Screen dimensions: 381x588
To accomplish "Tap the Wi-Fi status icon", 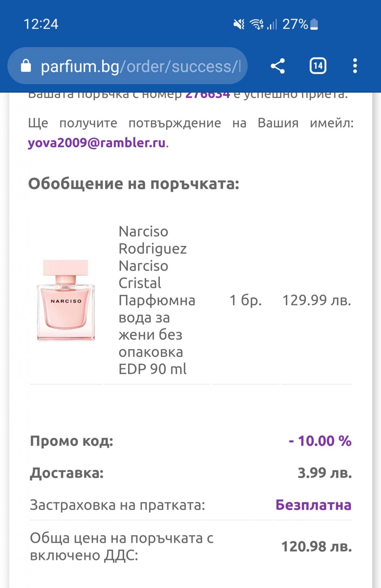I will (x=257, y=24).
